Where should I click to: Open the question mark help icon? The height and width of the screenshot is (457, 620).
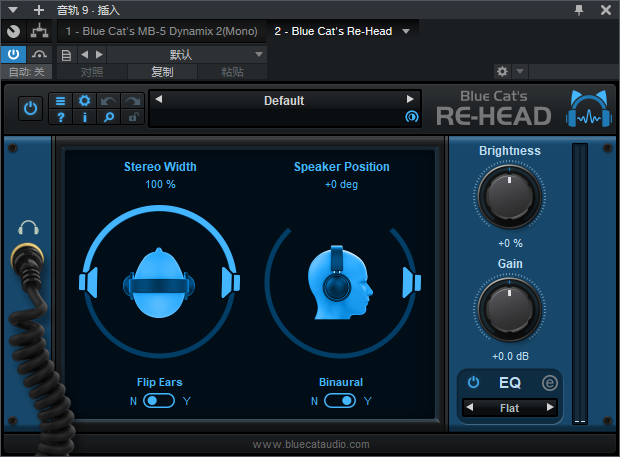click(x=60, y=117)
